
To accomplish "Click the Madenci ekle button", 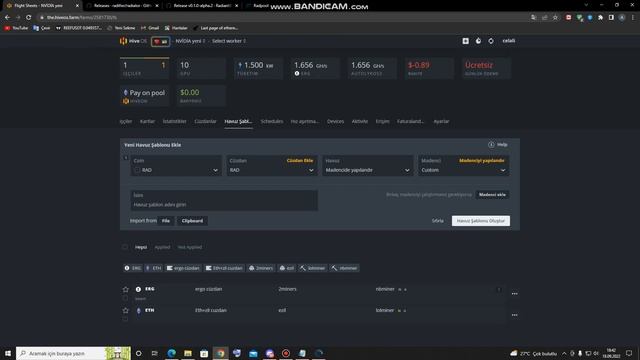I will pyautogui.click(x=492, y=195).
